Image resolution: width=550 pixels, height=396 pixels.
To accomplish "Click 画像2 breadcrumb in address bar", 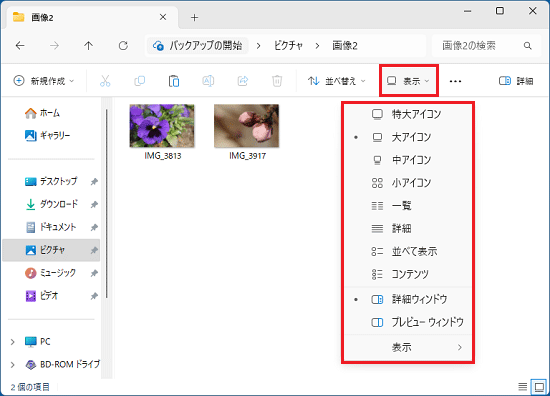I will pyautogui.click(x=345, y=46).
